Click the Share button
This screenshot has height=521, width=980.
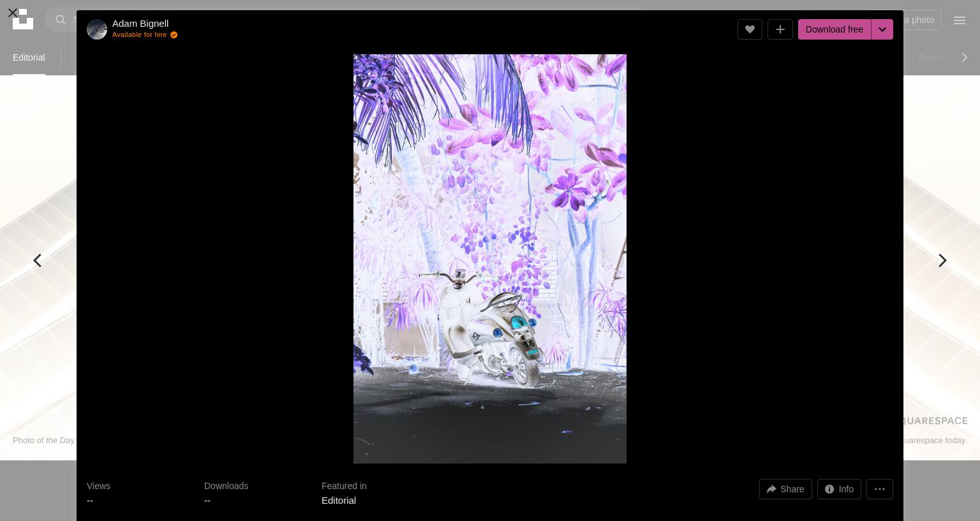pyautogui.click(x=785, y=489)
